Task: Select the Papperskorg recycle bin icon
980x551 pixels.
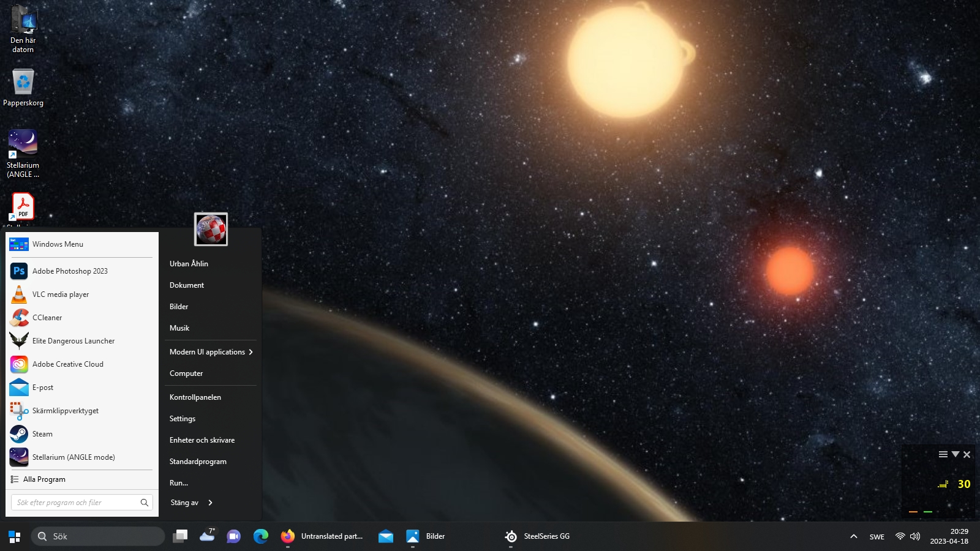Action: [x=23, y=87]
